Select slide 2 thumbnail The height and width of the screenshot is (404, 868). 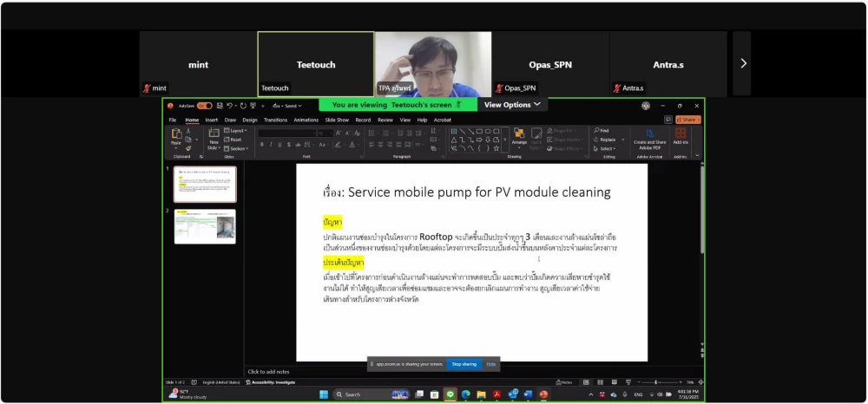(x=205, y=226)
